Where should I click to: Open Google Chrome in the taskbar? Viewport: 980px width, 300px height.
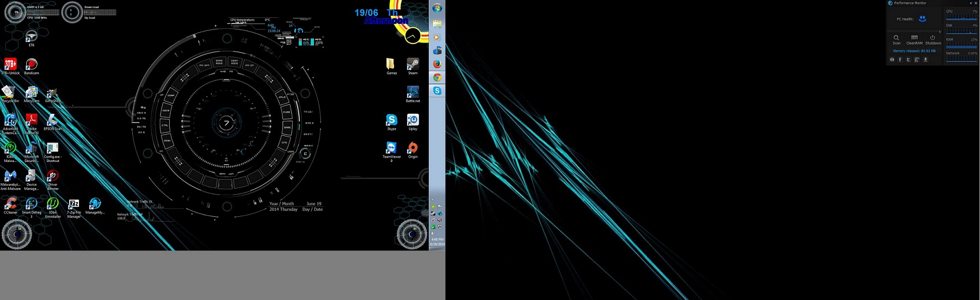tap(437, 77)
